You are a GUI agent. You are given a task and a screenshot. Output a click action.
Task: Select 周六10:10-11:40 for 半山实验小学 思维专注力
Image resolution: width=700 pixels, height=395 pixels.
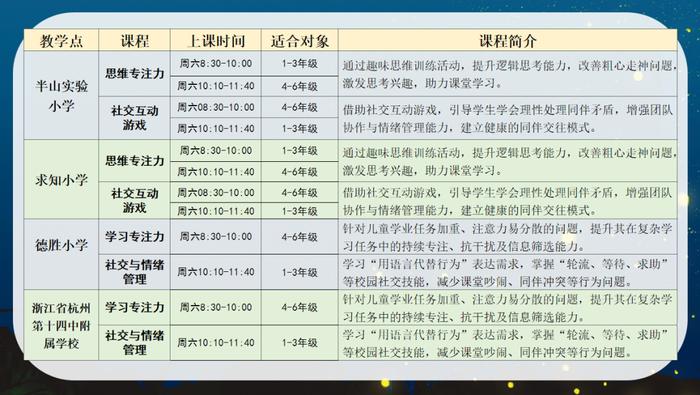[x=216, y=86]
